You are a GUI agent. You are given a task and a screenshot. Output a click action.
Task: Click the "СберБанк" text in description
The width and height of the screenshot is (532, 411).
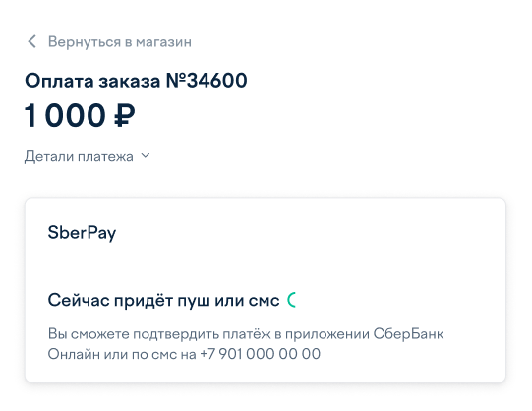click(x=408, y=334)
